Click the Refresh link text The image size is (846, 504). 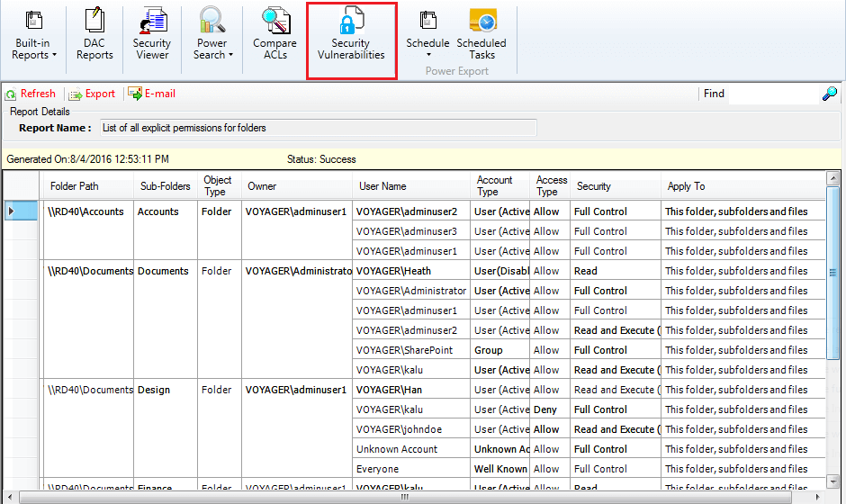pos(38,94)
